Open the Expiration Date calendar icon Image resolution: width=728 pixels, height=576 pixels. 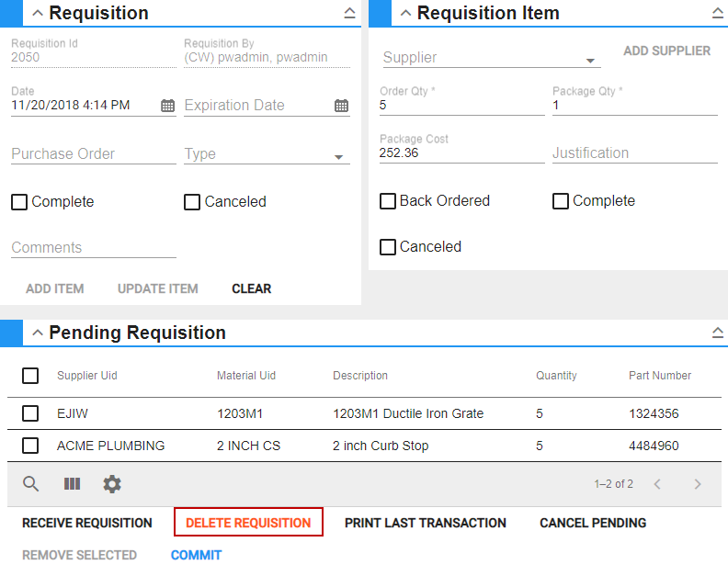(x=341, y=106)
